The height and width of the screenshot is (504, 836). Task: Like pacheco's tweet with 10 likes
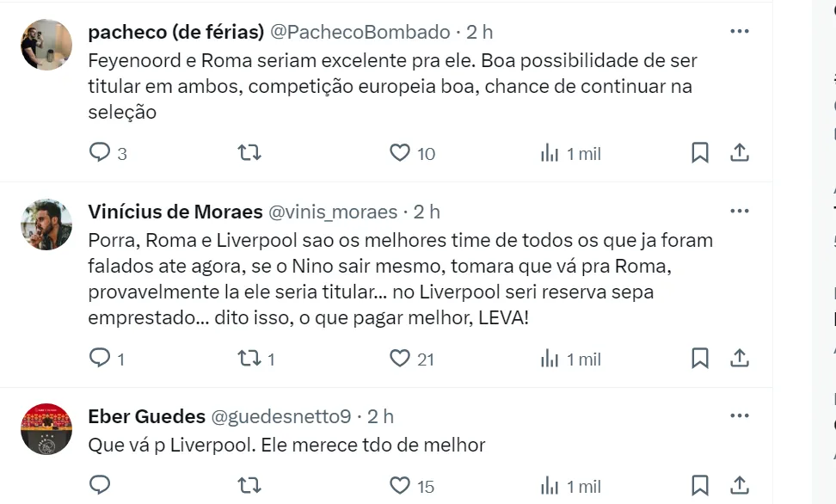click(x=400, y=153)
